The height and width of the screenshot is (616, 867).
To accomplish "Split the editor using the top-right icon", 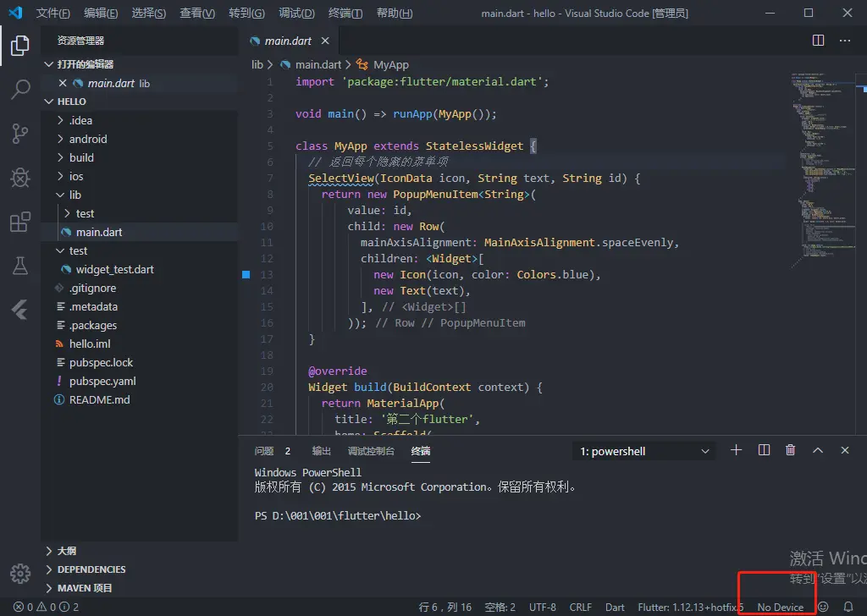I will pos(817,40).
